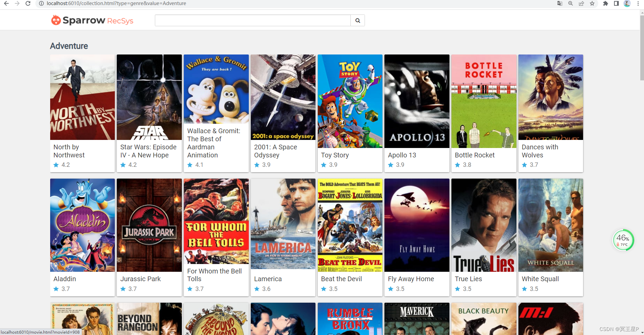The width and height of the screenshot is (644, 335).
Task: Open the White Squall title link
Action: pos(540,279)
